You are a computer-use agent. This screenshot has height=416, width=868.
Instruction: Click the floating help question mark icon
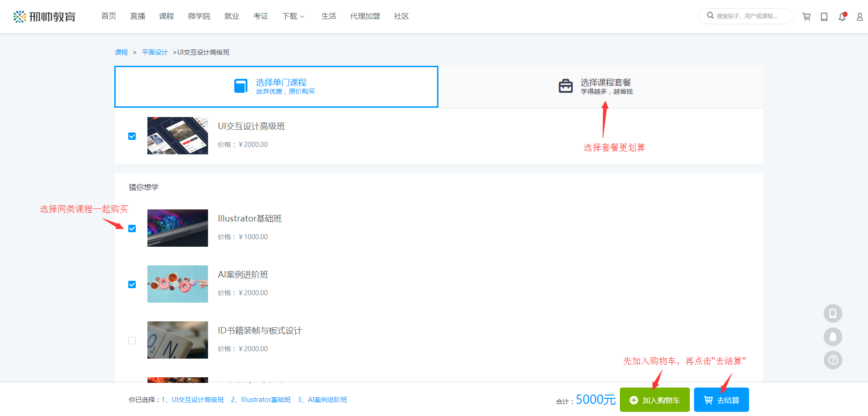pyautogui.click(x=833, y=360)
